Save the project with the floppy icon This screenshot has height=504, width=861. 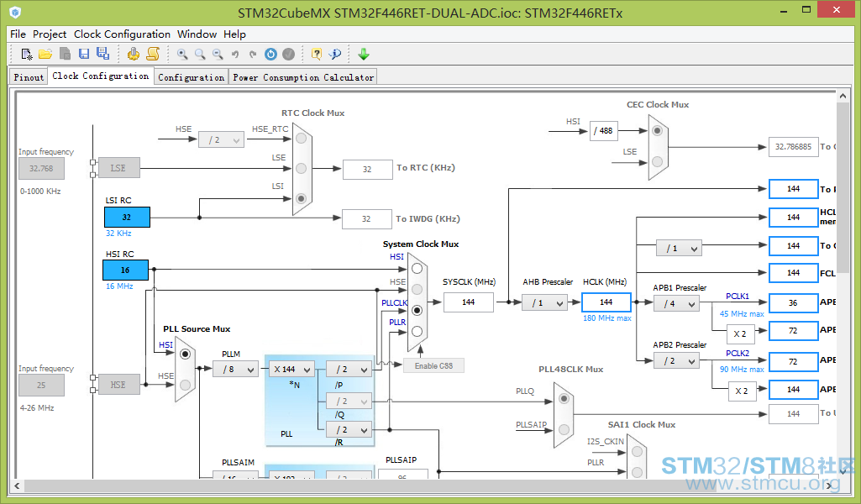pos(84,54)
